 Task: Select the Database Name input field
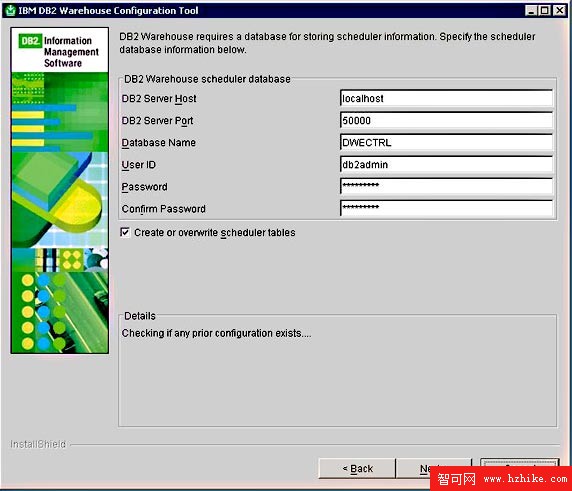[447, 143]
